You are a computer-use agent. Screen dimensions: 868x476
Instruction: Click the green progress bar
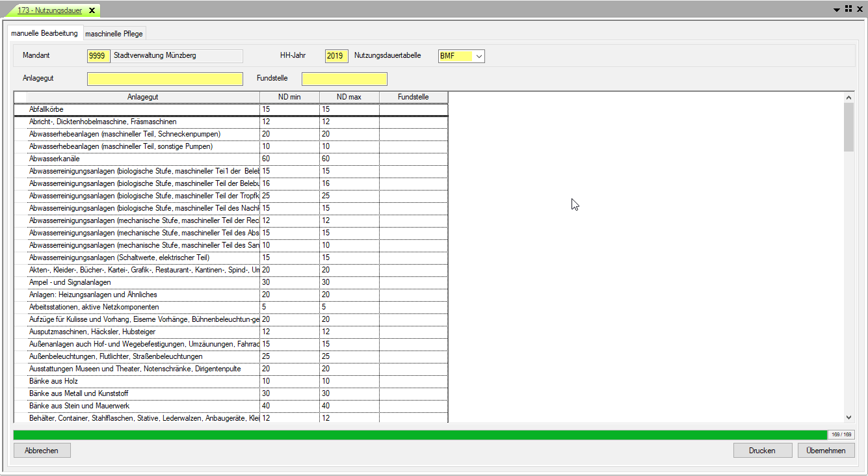pyautogui.click(x=419, y=434)
